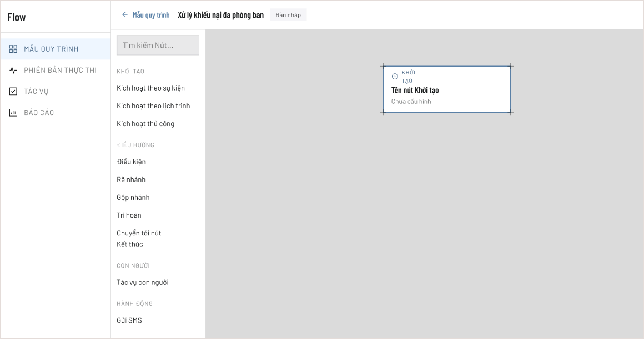Click the clock icon on Khởi tạo node
The height and width of the screenshot is (339, 644).
tap(395, 76)
